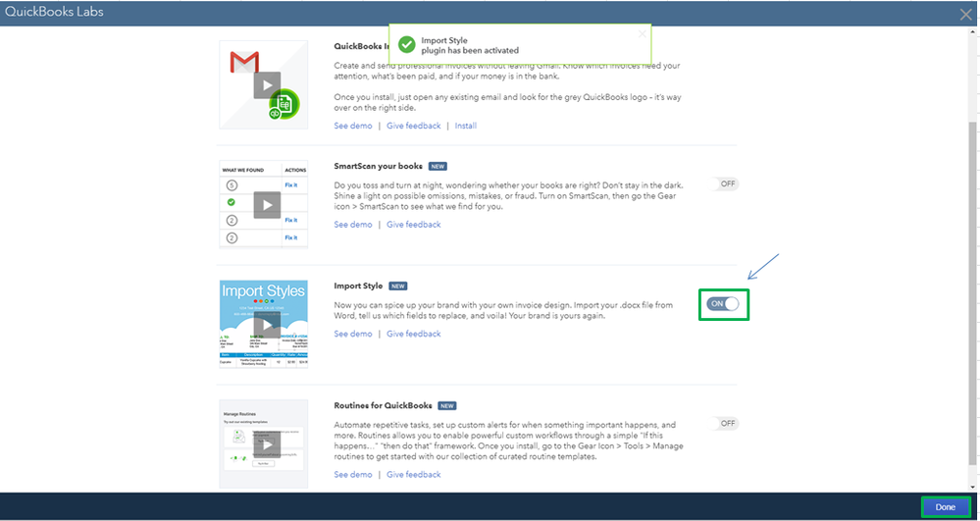Open See demo link under SmartScan
Viewport: 980px width, 521px height.
point(352,225)
